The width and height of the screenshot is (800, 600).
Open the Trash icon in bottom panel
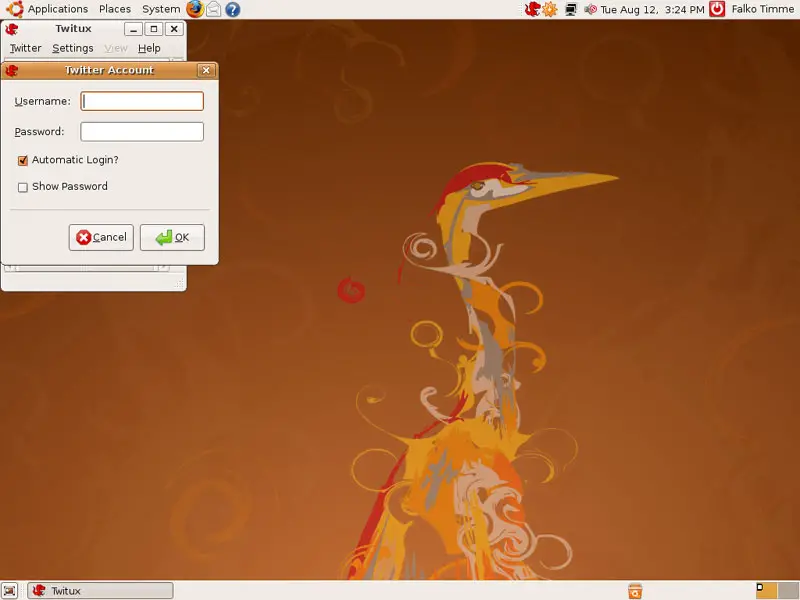[635, 591]
